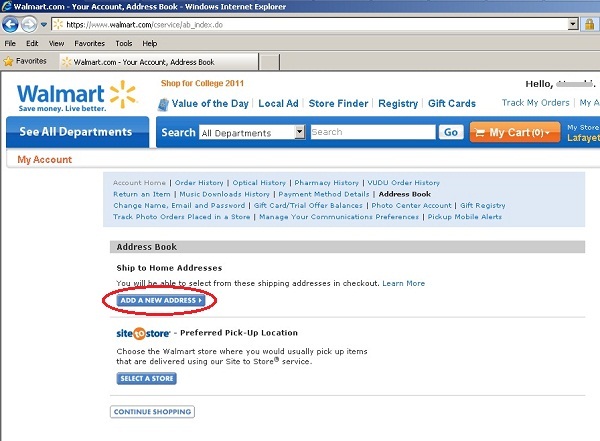Open the Tools menu
This screenshot has height=441, width=600.
click(x=124, y=43)
